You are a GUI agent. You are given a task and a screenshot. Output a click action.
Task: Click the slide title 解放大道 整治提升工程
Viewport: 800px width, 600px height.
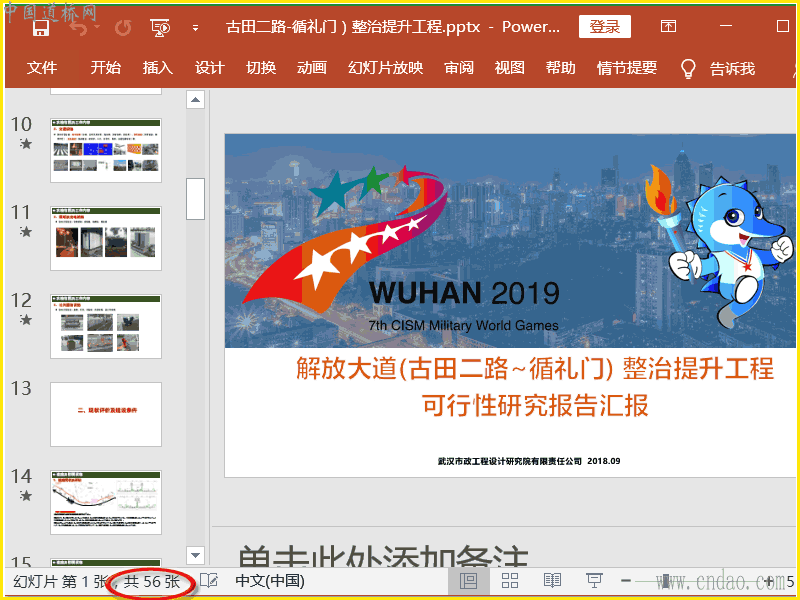(x=535, y=368)
